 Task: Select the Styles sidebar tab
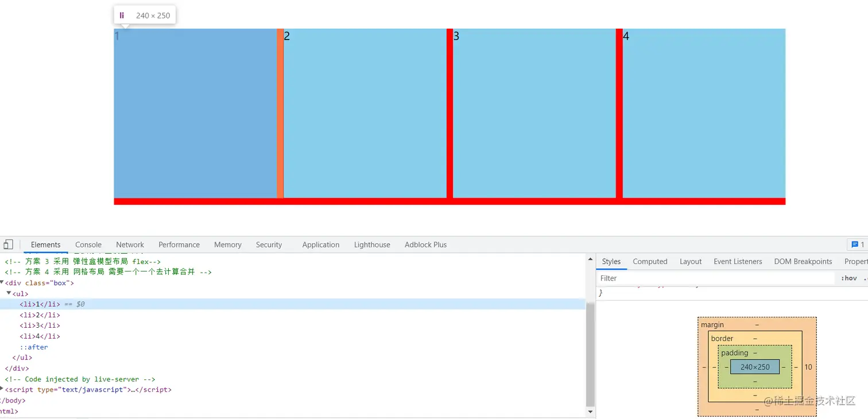(x=611, y=262)
